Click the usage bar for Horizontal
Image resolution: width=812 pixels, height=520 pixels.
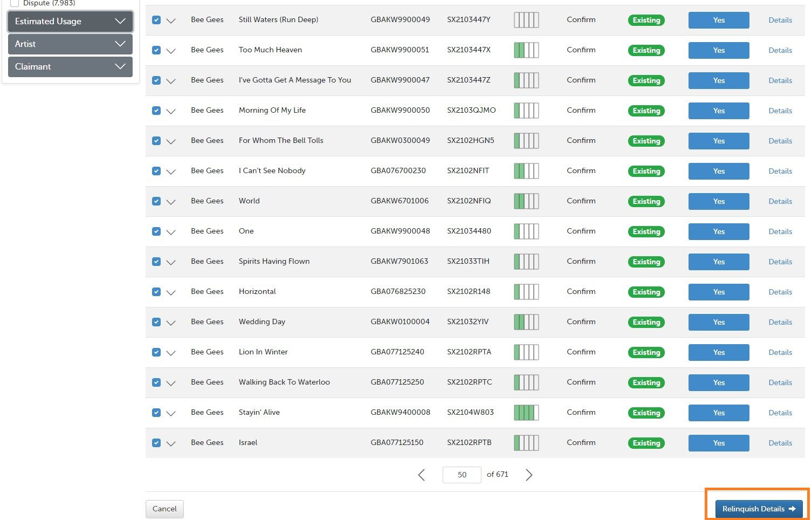click(526, 292)
